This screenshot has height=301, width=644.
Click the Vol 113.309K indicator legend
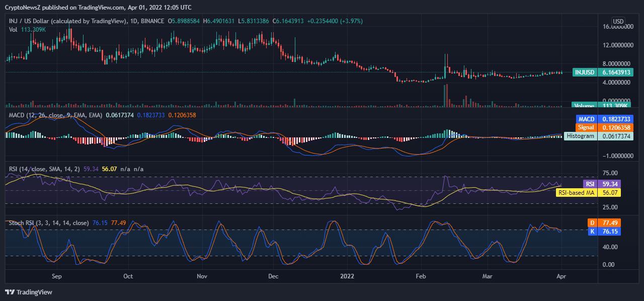click(x=27, y=30)
